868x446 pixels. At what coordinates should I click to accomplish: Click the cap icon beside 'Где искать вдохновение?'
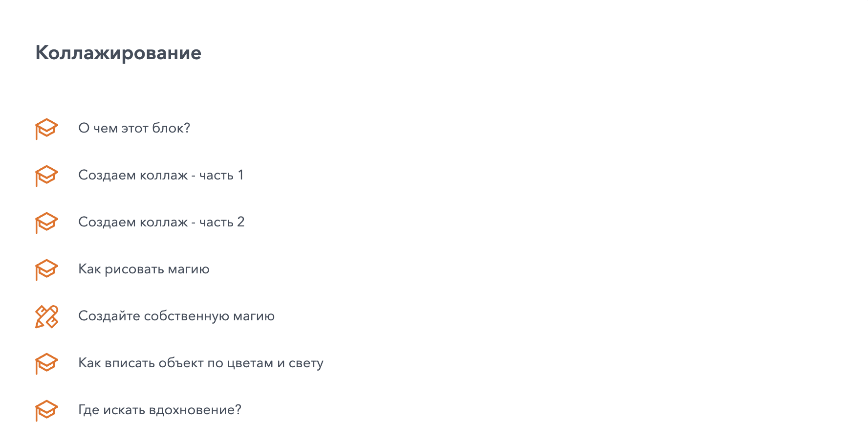tap(46, 410)
